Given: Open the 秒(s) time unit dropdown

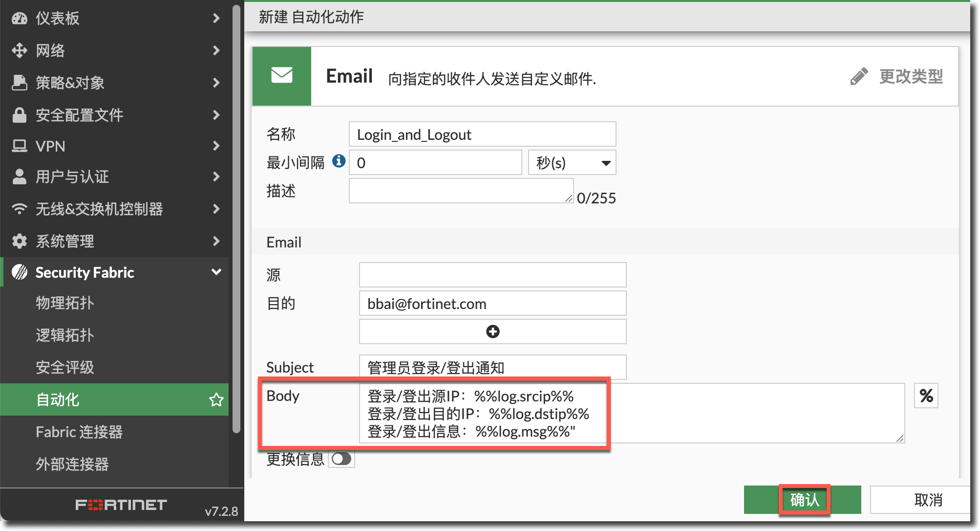Looking at the screenshot, I should click(x=572, y=163).
